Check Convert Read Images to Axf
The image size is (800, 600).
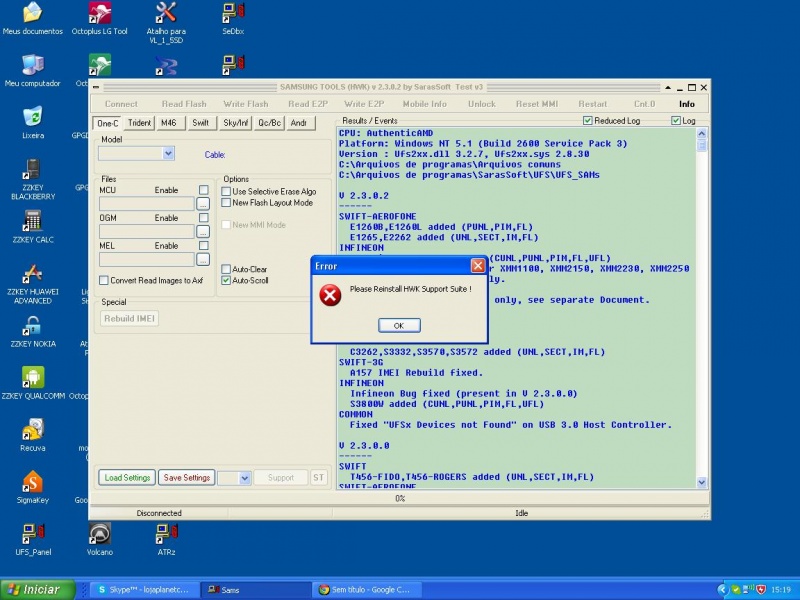point(104,280)
